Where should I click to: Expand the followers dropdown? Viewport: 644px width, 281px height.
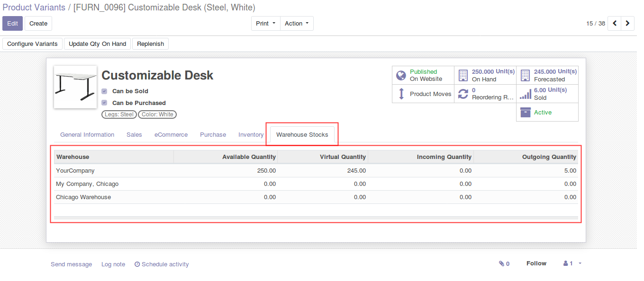coord(572,264)
